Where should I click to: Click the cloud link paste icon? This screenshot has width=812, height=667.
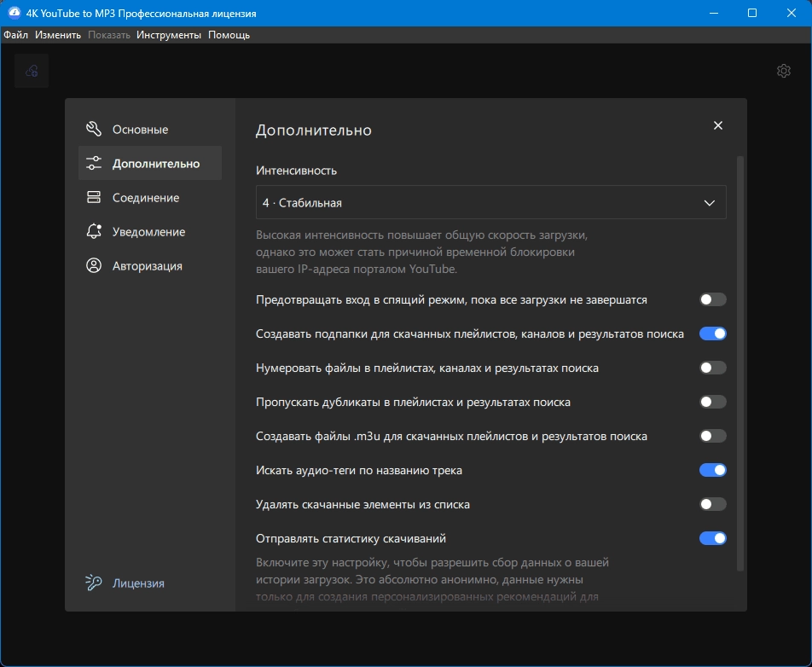click(x=32, y=71)
